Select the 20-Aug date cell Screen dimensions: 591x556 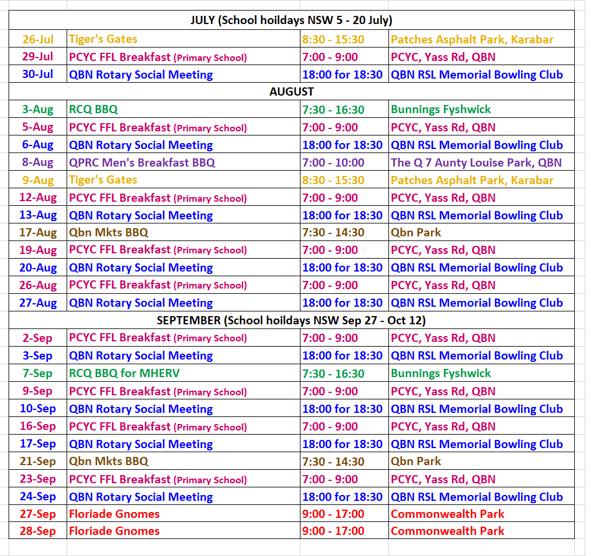tap(38, 267)
